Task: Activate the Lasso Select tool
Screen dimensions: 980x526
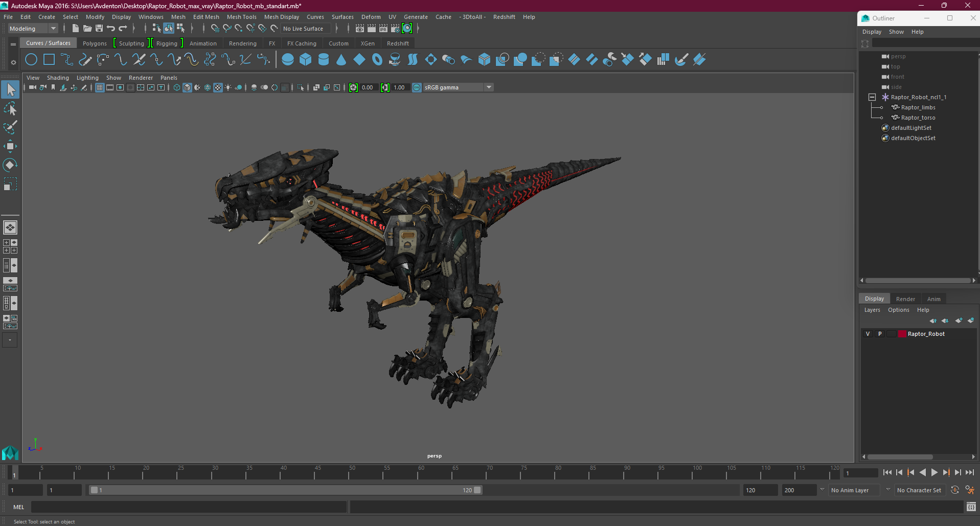Action: pyautogui.click(x=10, y=108)
